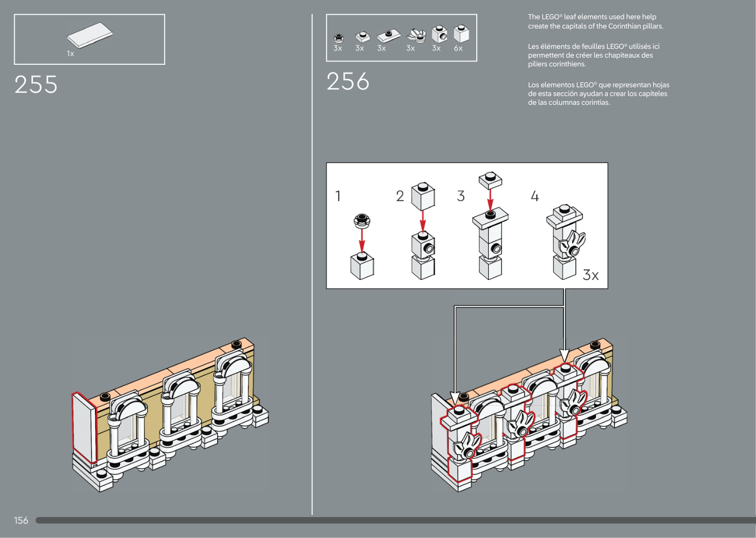
Task: Click the plain 1x1 brick marked 6x
Action: [461, 34]
